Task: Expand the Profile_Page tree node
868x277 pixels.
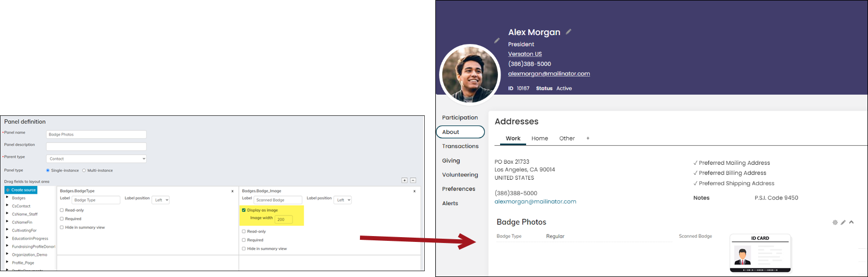Action: click(x=7, y=262)
